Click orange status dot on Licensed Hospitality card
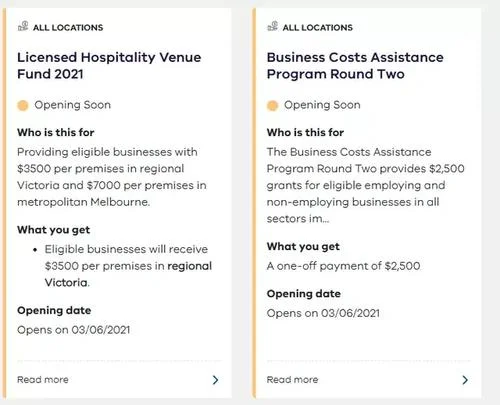 [x=23, y=106]
